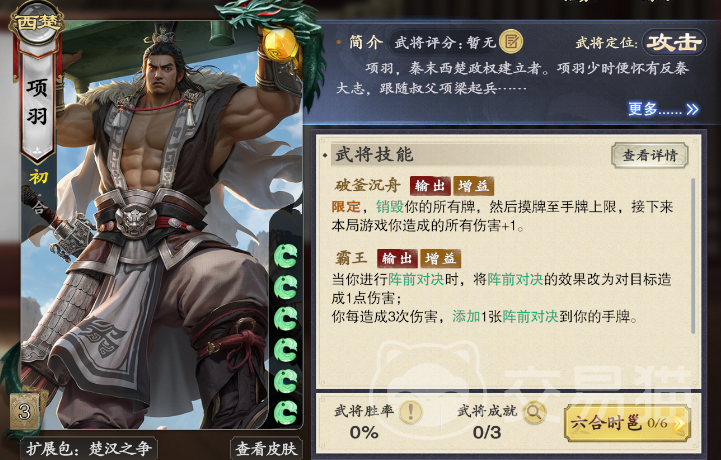This screenshot has height=460, width=721.
Task: Select the topmost green jade health token
Action: pos(286,256)
